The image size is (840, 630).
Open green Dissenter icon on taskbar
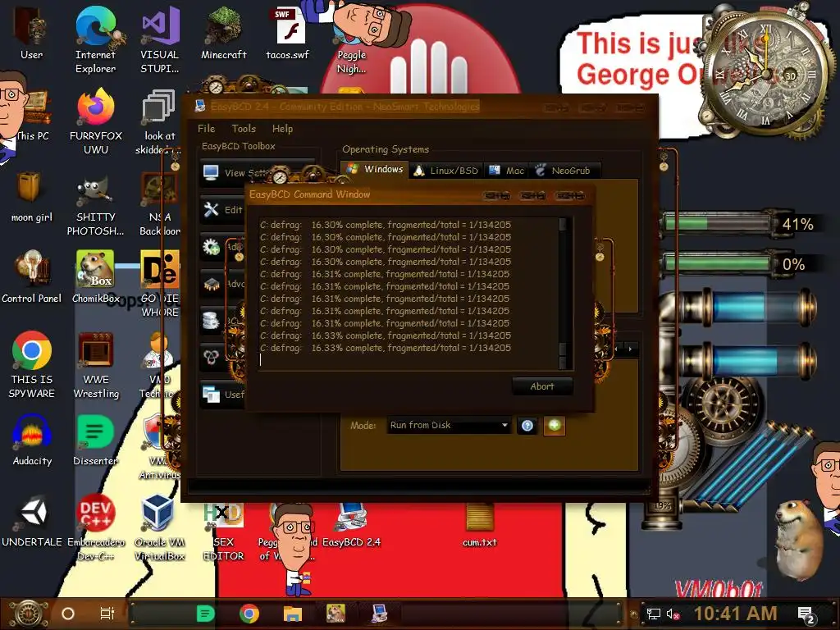click(205, 614)
